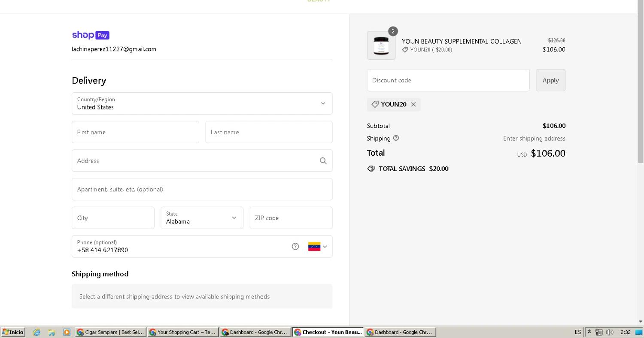This screenshot has width=644, height=338.
Task: Focus the First name field
Action: click(135, 132)
